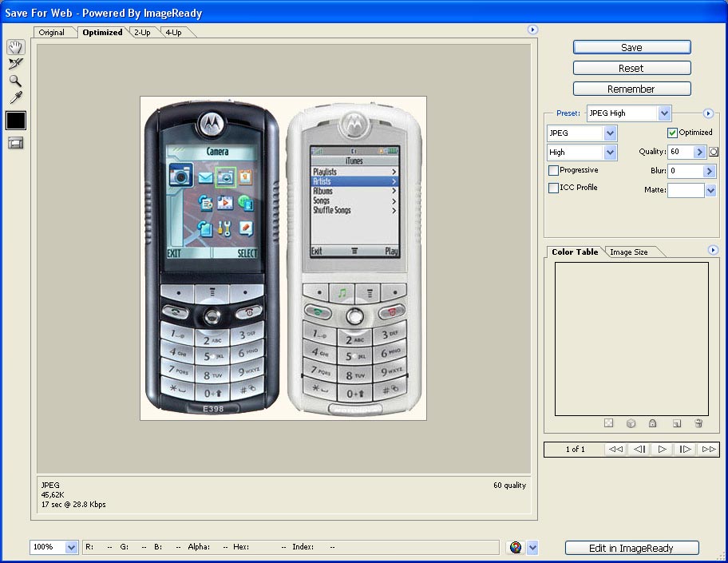The image size is (728, 563).
Task: Open the Blur slider arrow
Action: (709, 171)
